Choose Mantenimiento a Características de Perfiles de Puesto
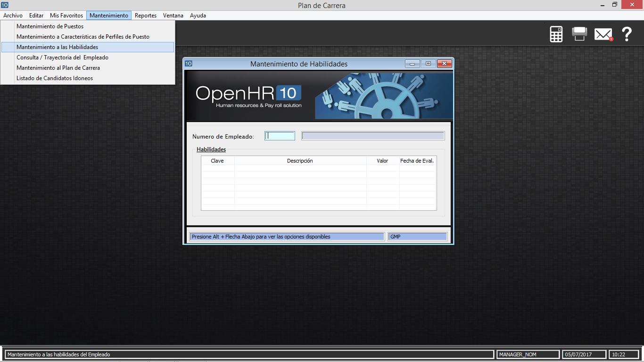644x362 pixels. 83,37
